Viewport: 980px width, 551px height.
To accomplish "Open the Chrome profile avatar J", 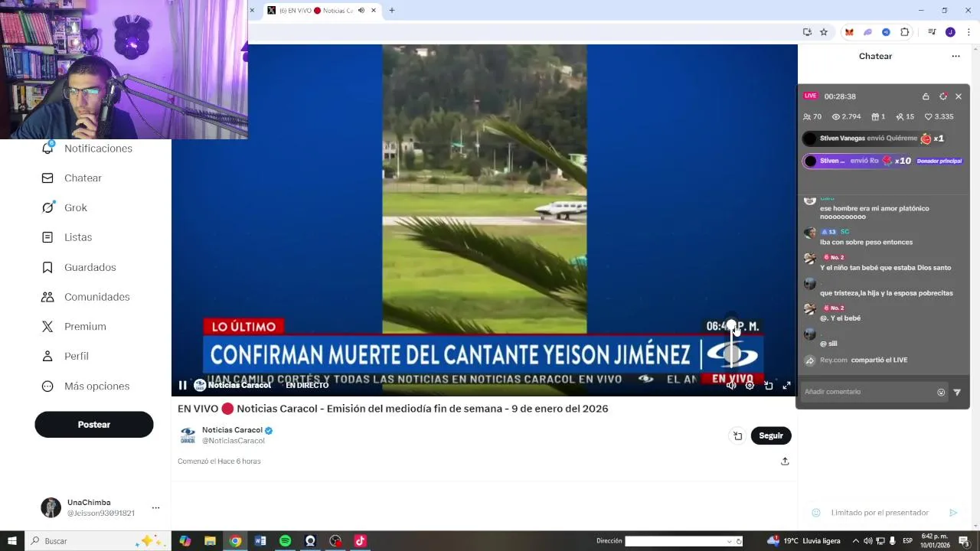I will pos(950,32).
